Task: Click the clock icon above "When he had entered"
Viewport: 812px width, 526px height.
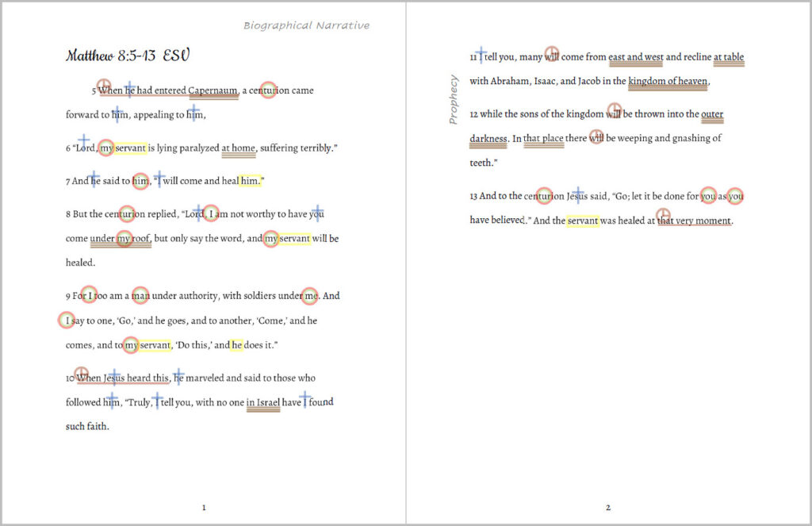Action: (103, 85)
